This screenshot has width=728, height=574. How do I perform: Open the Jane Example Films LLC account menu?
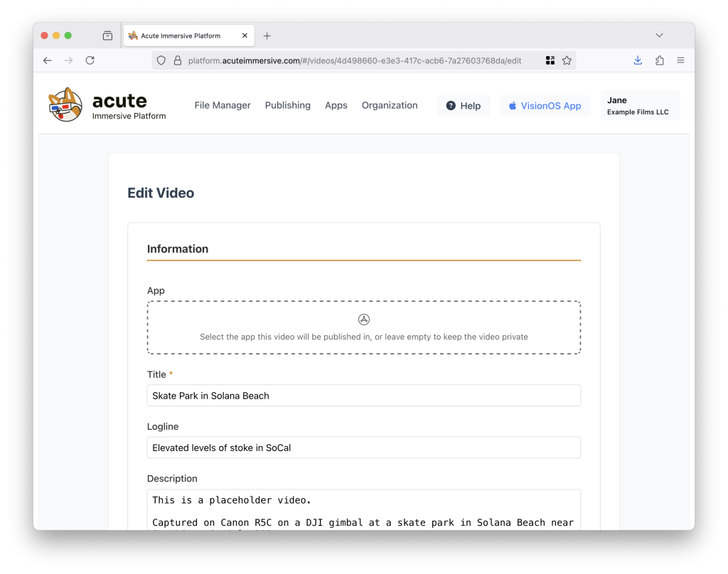click(641, 106)
